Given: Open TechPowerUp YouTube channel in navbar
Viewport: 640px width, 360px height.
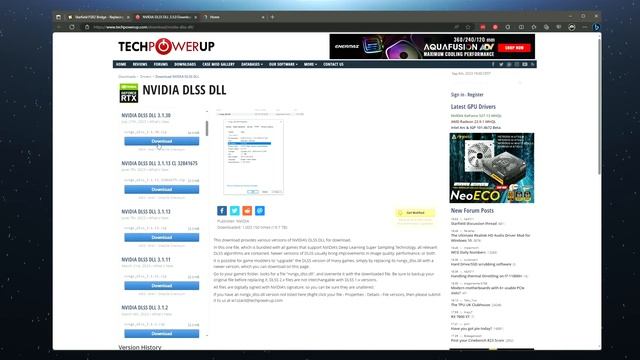Looking at the screenshot, I should [x=525, y=64].
